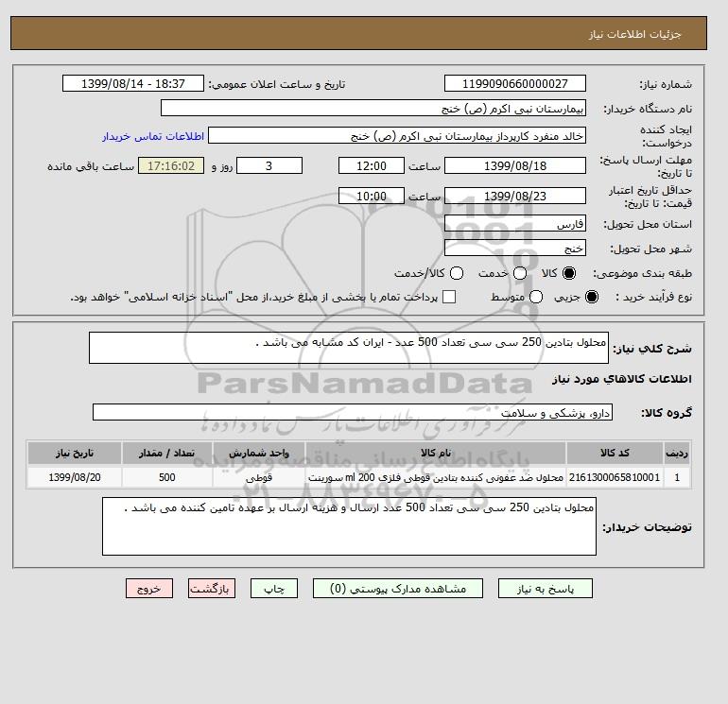Click the پاسخ به نیاز button
The width and height of the screenshot is (728, 704).
546,589
